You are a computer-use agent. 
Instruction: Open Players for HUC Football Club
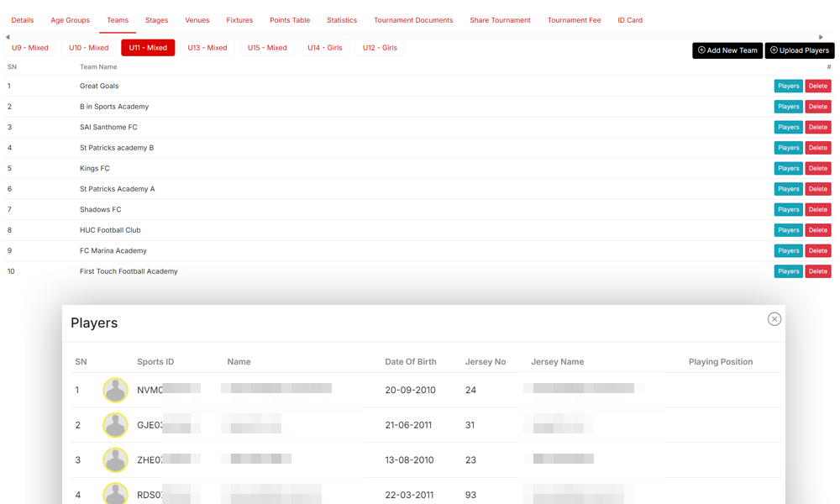[788, 230]
